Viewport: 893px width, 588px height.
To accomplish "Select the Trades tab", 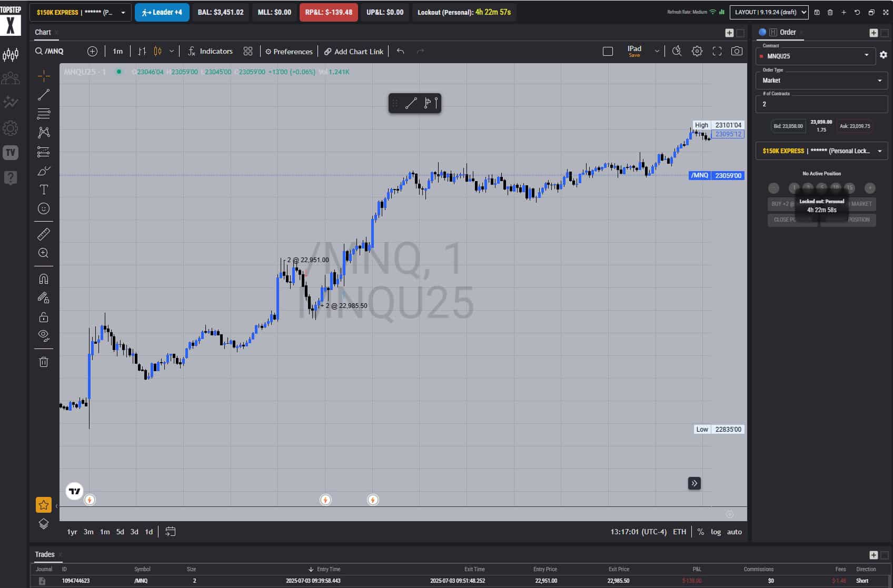I will (x=45, y=554).
